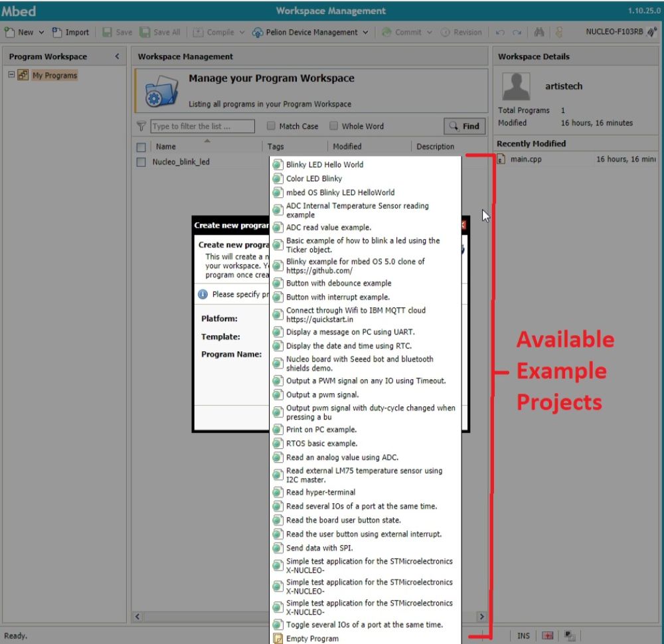Sort by the Name column header
664x644 pixels.
click(165, 147)
